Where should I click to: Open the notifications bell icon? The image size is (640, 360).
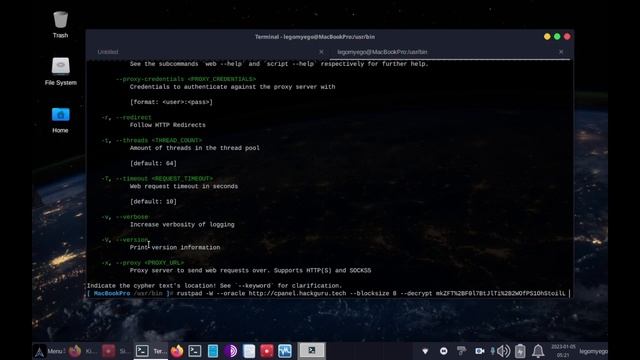click(x=538, y=351)
